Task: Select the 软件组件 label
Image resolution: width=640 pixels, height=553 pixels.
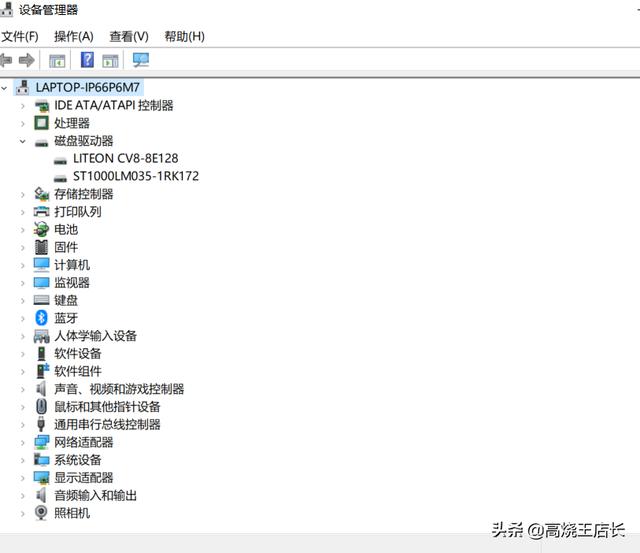Action: (x=78, y=371)
